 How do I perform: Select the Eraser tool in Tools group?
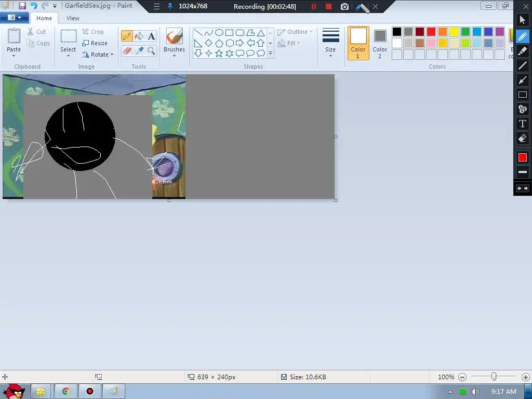(x=127, y=50)
